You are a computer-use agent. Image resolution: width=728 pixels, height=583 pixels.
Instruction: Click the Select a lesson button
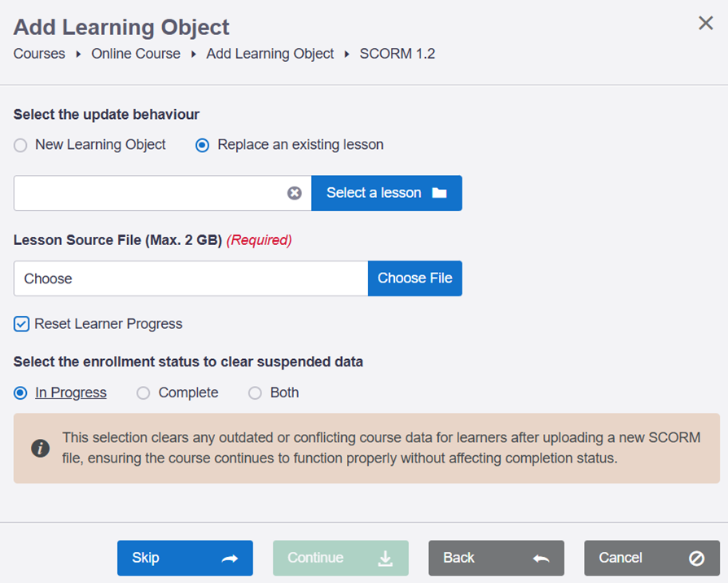[x=387, y=193]
